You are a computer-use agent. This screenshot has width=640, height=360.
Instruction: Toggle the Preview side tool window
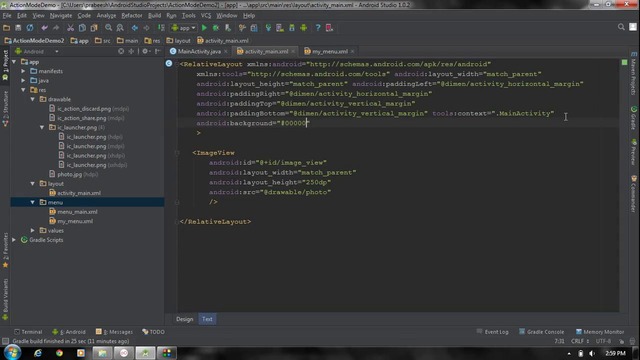634,152
